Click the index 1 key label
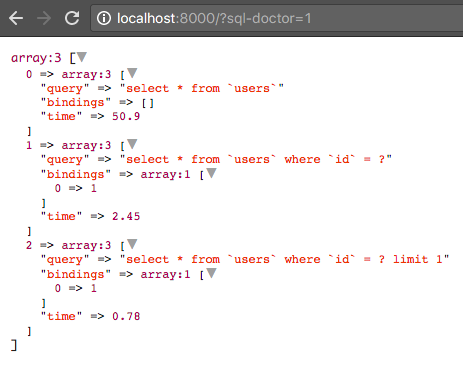463x372 pixels. tap(29, 145)
